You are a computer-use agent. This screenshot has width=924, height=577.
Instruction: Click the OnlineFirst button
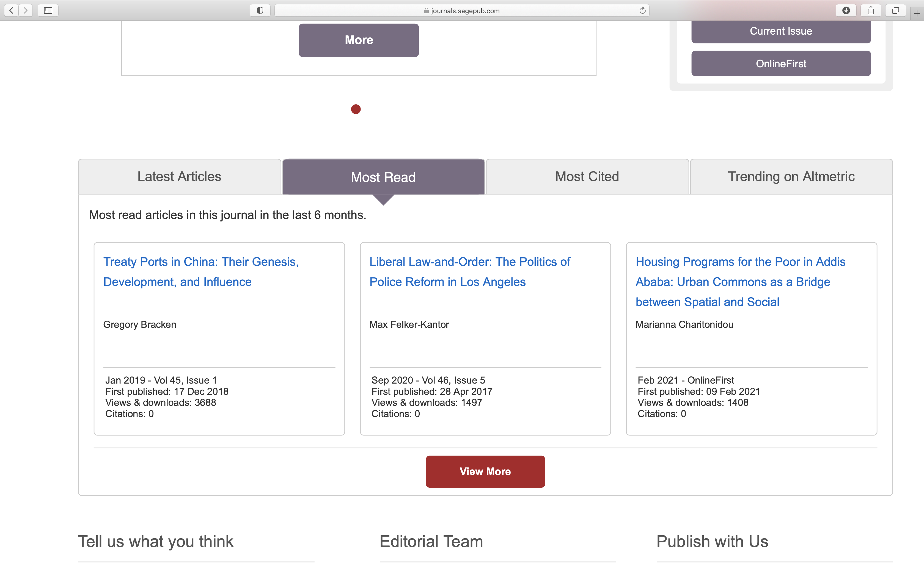coord(781,63)
